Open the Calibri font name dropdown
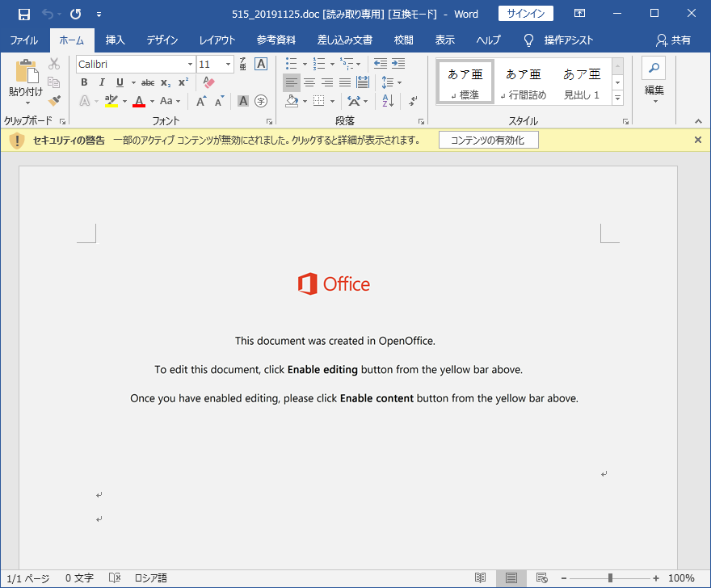 pos(191,64)
